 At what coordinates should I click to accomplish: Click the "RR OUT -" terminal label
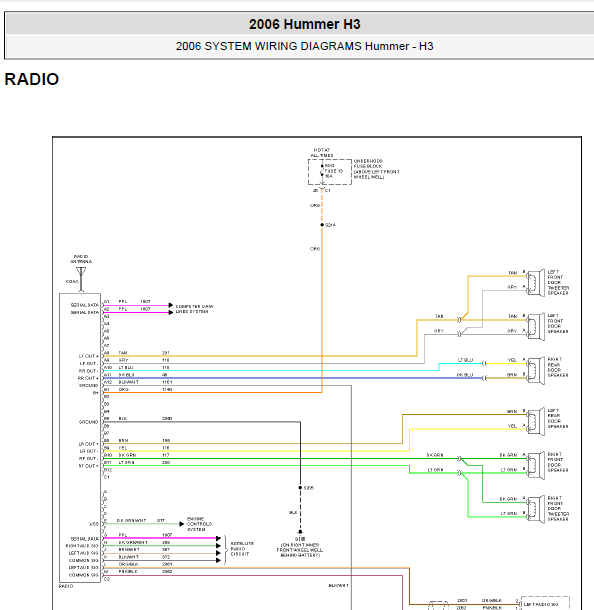click(88, 371)
